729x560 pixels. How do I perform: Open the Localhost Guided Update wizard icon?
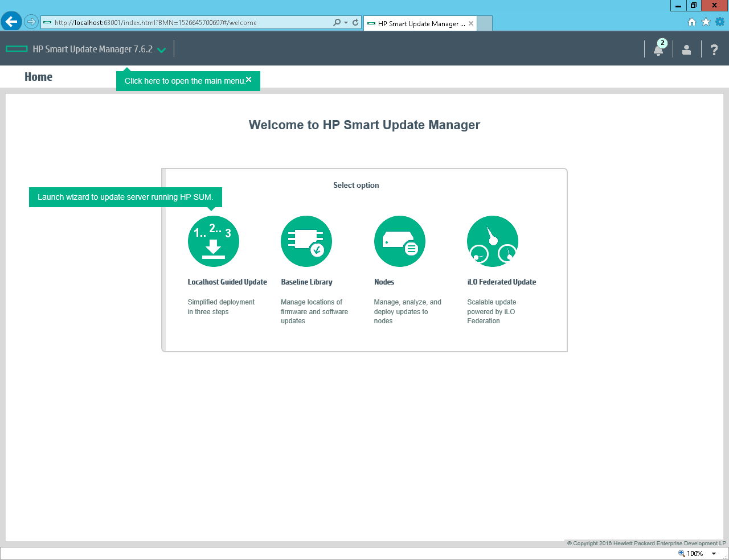point(213,241)
